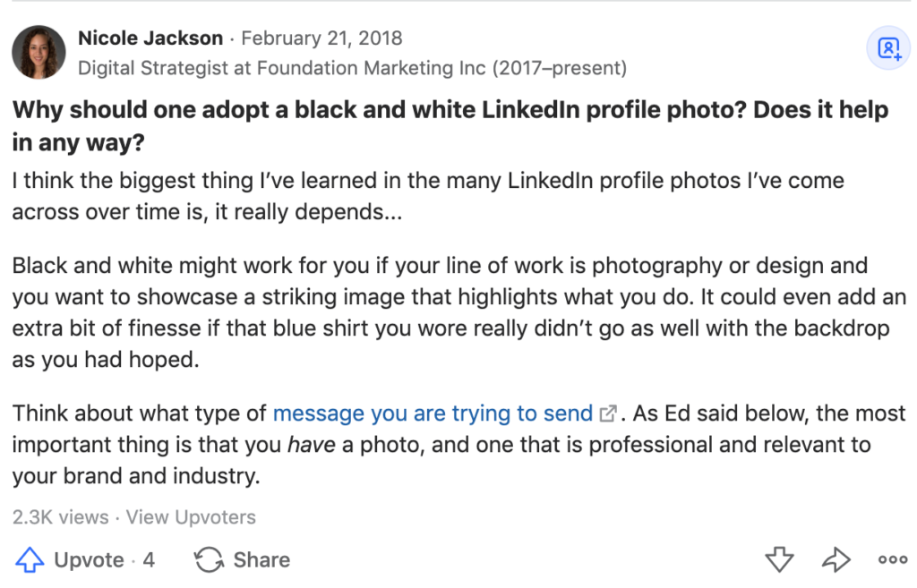Screen dimensions: 917x588
Task: Click the follow Nicole Jackson icon
Action: pos(888,49)
